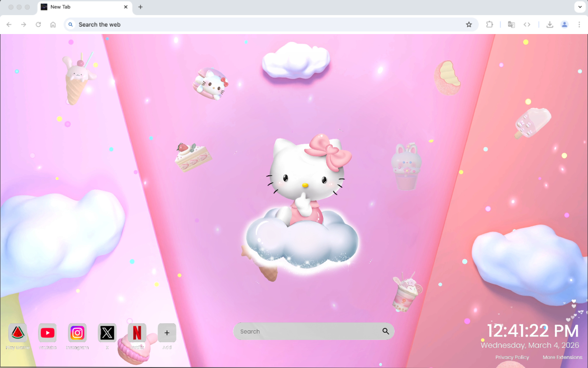This screenshot has height=368, width=588.
Task: Open the Privacy Policy link
Action: click(512, 357)
